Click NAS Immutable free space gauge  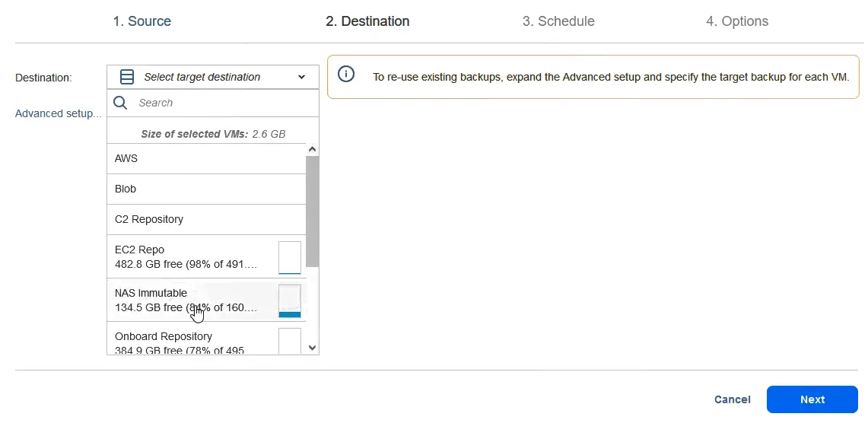[x=290, y=301]
